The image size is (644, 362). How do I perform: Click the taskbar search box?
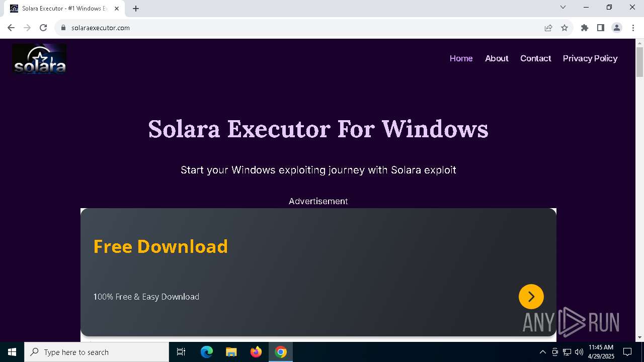point(97,352)
